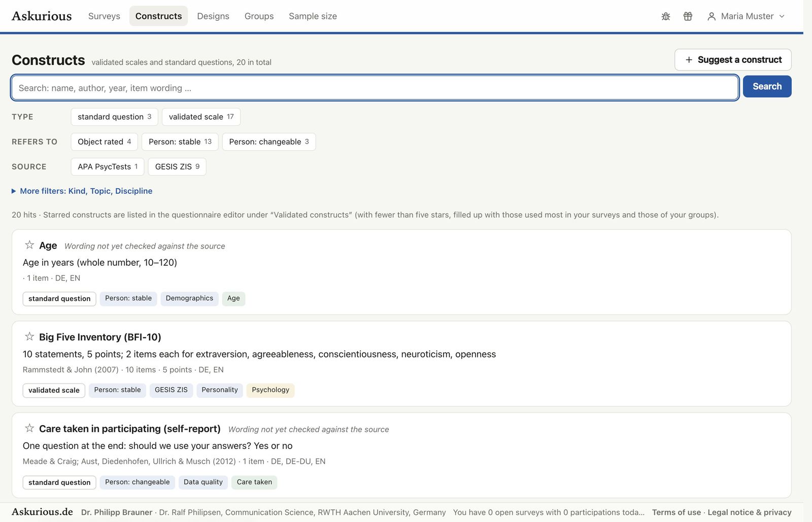
Task: Open the Terms of use link
Action: tap(676, 512)
